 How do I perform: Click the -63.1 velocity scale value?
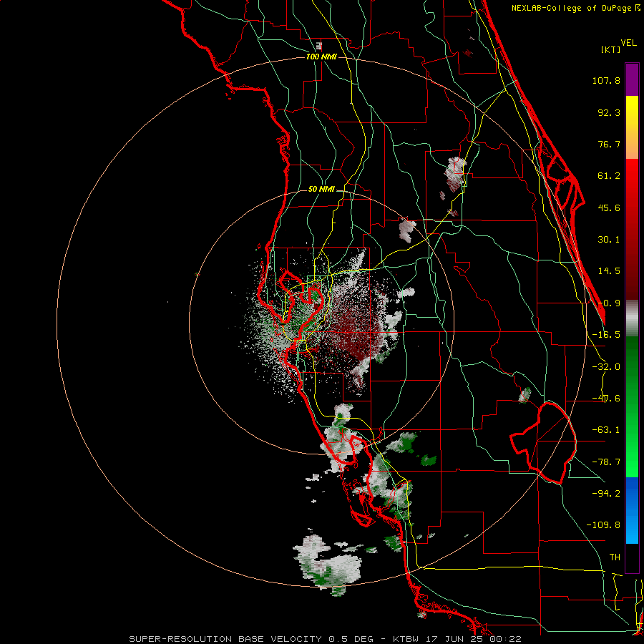[x=606, y=430]
